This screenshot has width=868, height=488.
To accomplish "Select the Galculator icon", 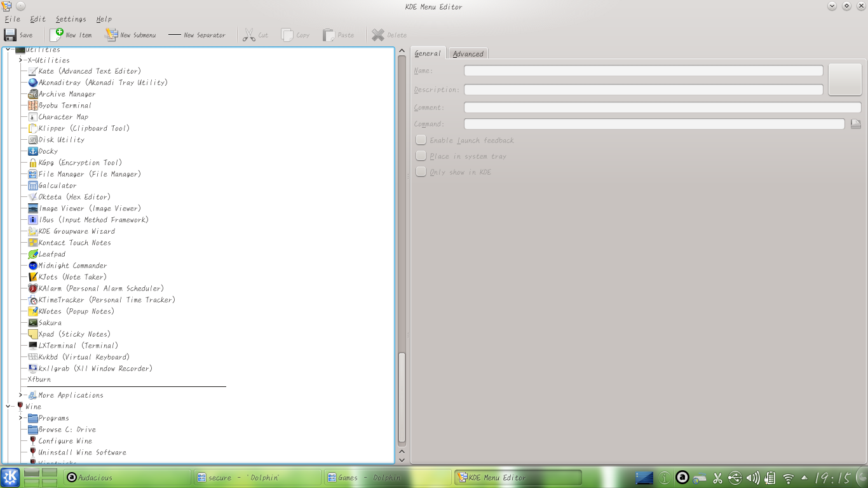I will tap(33, 186).
